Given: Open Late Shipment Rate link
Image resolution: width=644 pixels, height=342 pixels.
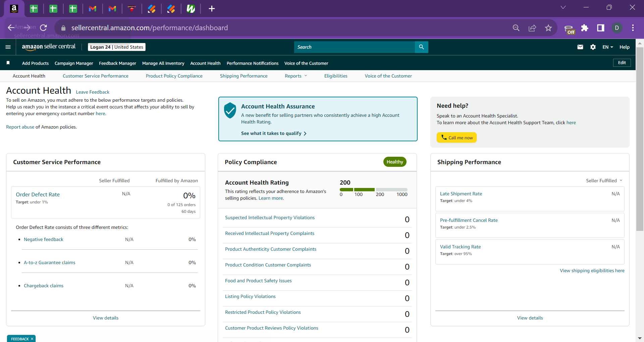Looking at the screenshot, I should click(x=461, y=194).
